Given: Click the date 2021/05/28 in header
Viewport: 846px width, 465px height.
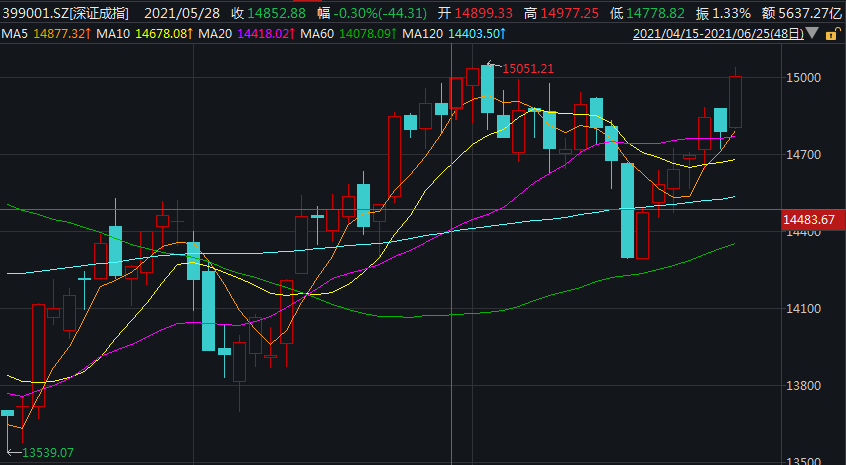Looking at the screenshot, I should pyautogui.click(x=182, y=13).
